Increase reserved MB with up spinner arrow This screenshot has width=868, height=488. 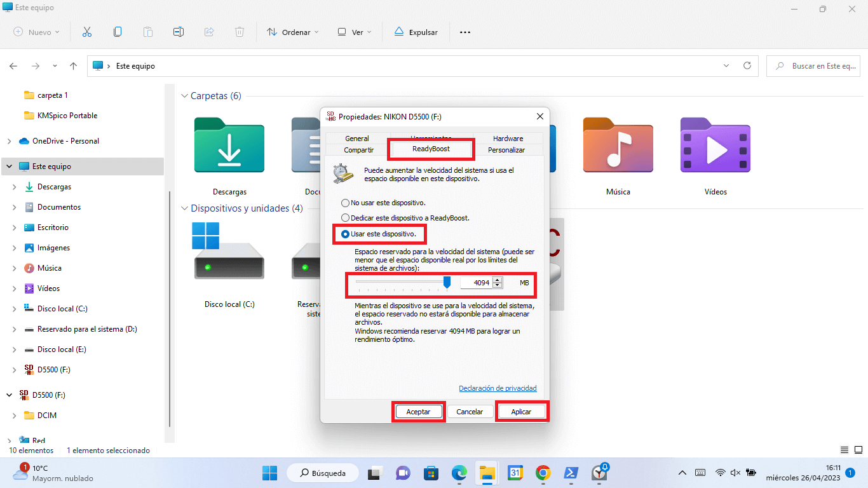coord(498,280)
